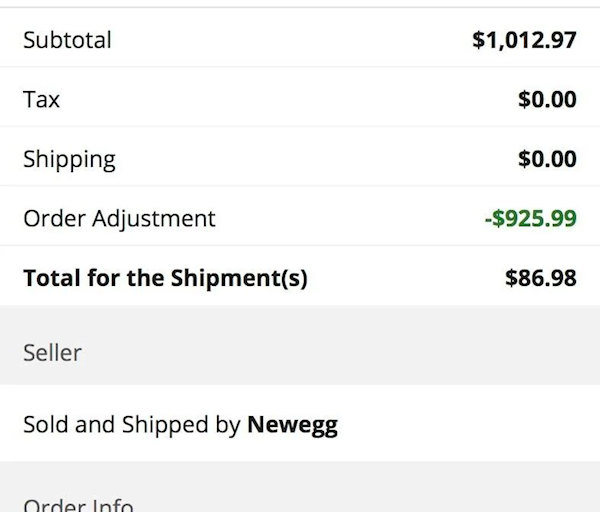Click the bold Newegg seller name
The image size is (600, 512).
[292, 425]
